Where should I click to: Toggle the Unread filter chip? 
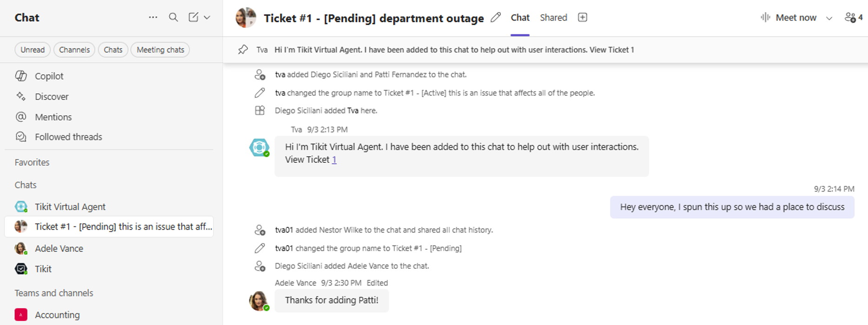33,50
